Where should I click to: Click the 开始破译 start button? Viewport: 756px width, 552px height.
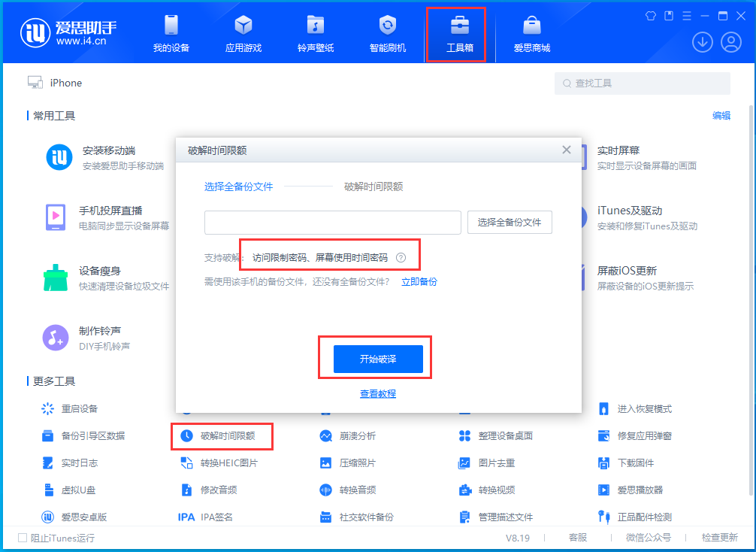[x=378, y=359]
